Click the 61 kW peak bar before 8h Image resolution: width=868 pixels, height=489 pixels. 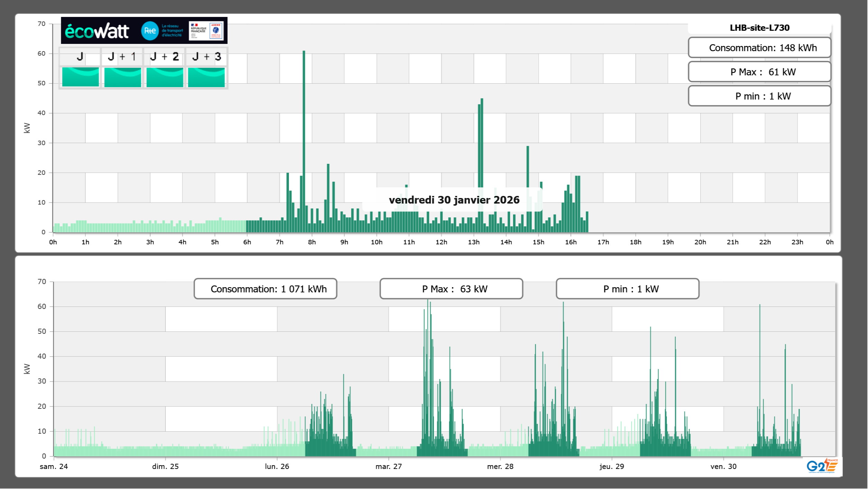click(x=304, y=138)
